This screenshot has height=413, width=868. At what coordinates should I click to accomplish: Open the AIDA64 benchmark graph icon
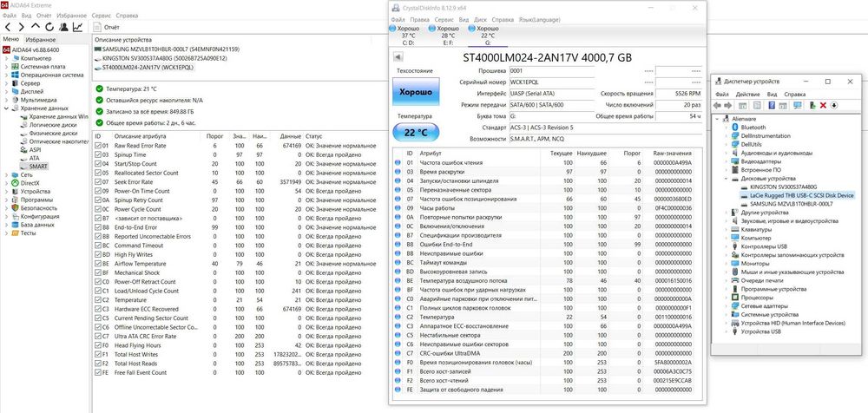(x=78, y=27)
